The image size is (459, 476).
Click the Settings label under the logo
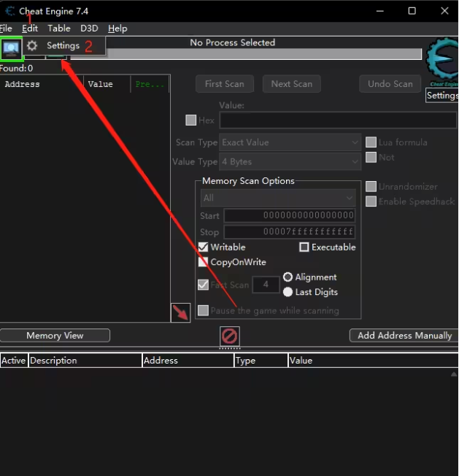pos(442,96)
